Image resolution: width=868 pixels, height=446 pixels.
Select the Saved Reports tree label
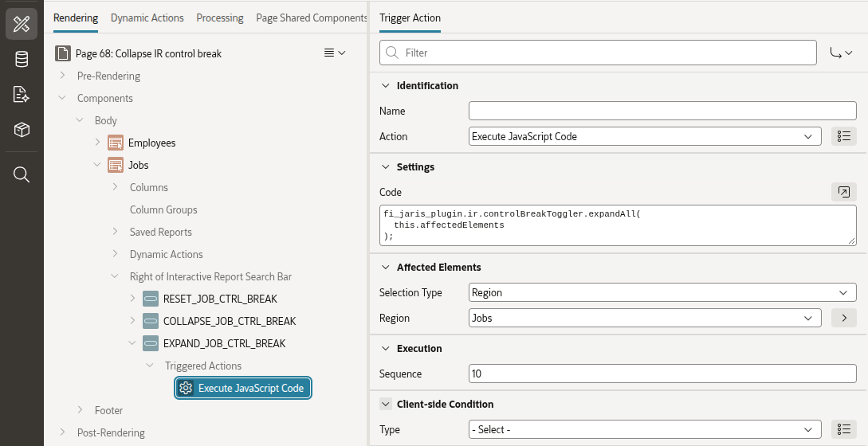tap(160, 232)
